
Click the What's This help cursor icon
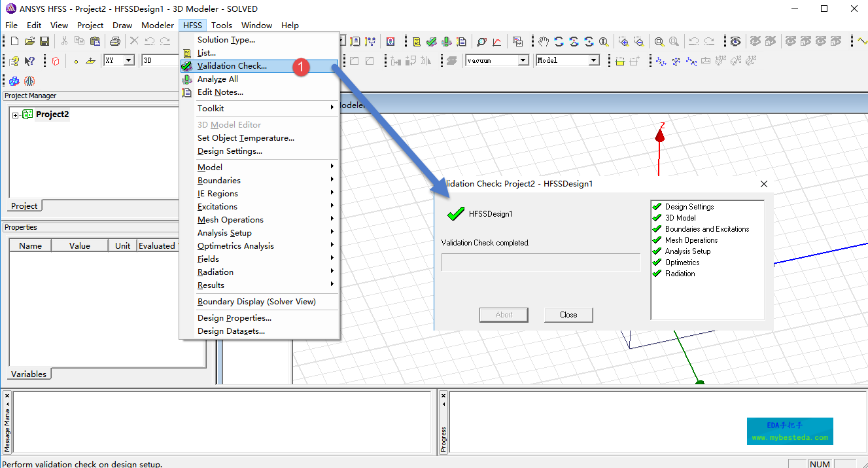[29, 61]
